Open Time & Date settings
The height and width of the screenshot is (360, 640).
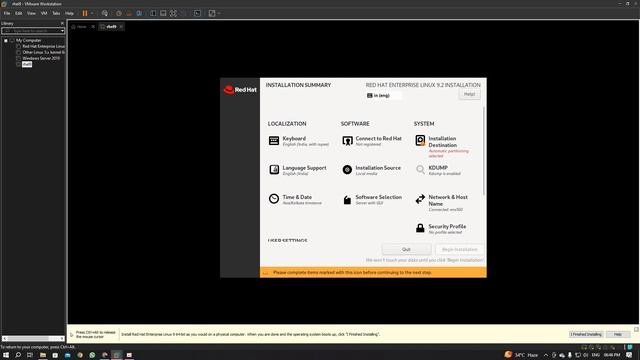tap(295, 199)
